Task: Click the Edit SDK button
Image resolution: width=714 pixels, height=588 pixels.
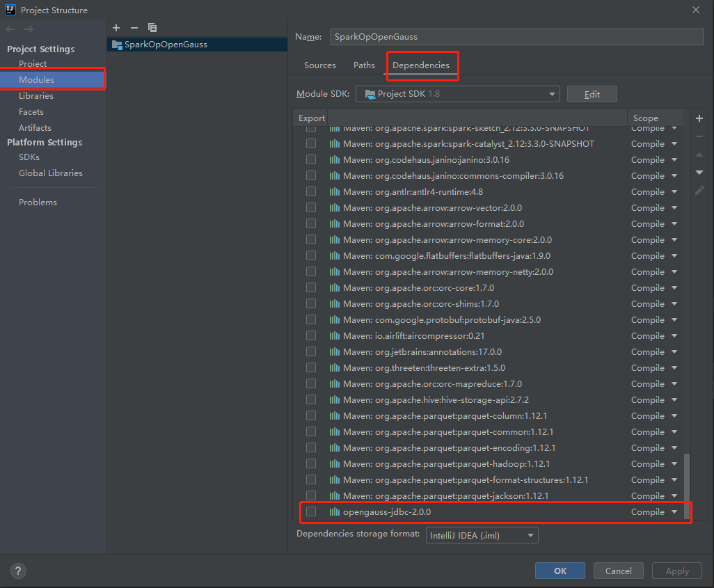Action: coord(592,94)
